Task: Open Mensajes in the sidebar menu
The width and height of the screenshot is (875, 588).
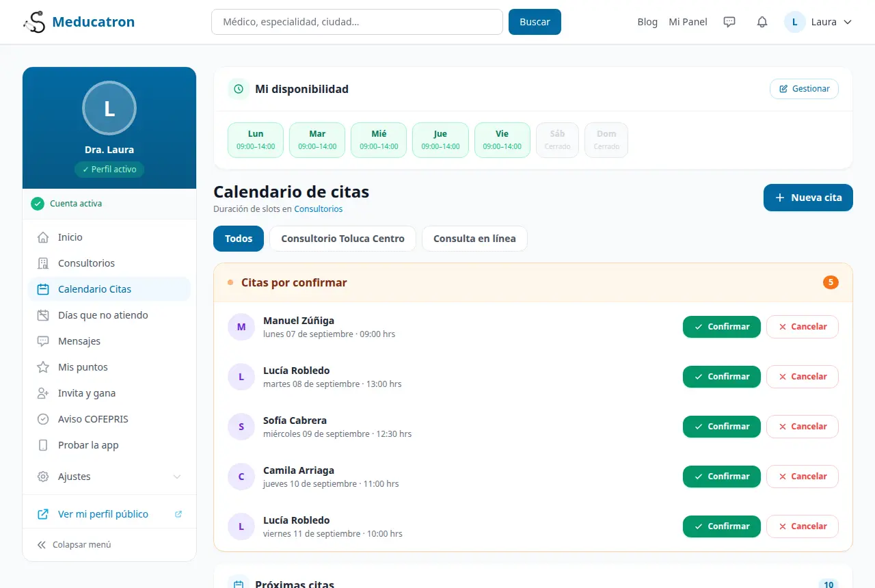Action: pyautogui.click(x=109, y=341)
